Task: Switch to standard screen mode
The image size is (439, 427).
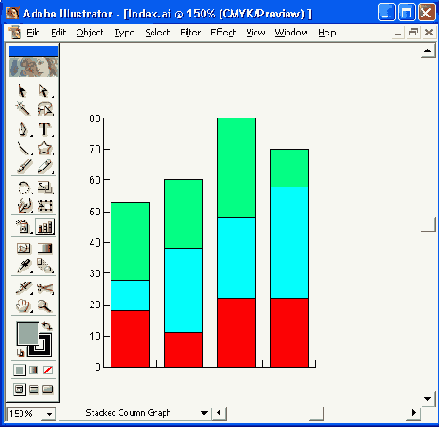Action: [x=19, y=389]
